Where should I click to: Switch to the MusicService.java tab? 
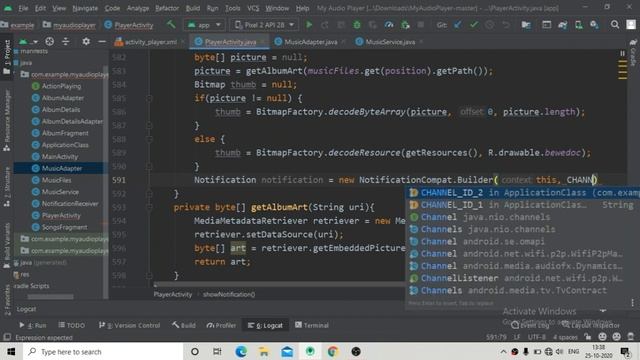click(x=390, y=42)
